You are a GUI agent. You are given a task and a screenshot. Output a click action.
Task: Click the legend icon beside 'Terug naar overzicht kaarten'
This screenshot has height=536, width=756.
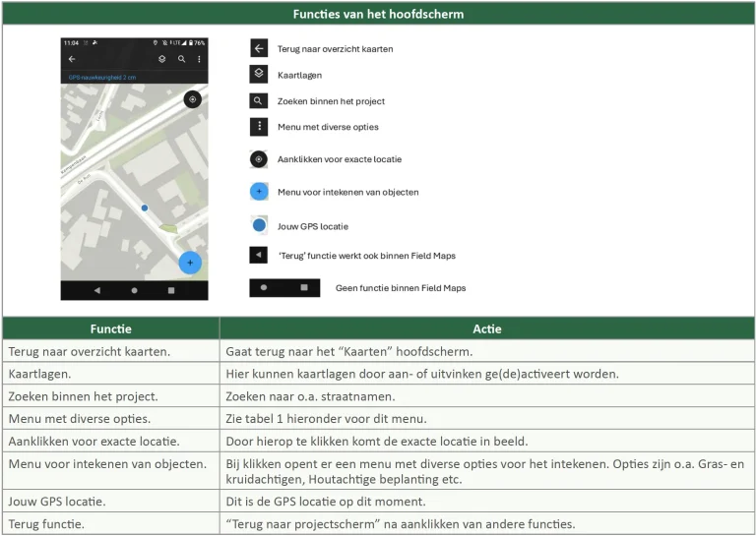pos(258,48)
